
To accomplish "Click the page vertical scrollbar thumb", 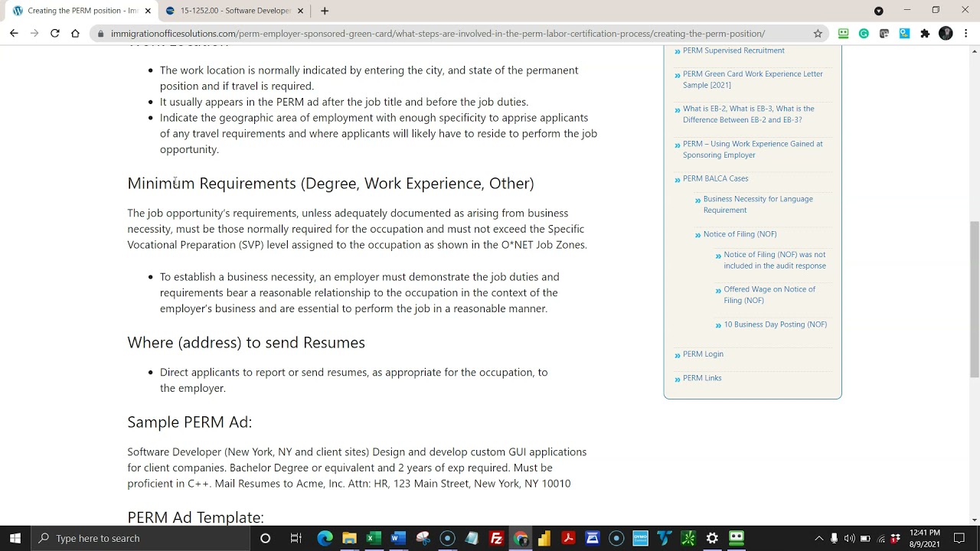I will tap(974, 299).
